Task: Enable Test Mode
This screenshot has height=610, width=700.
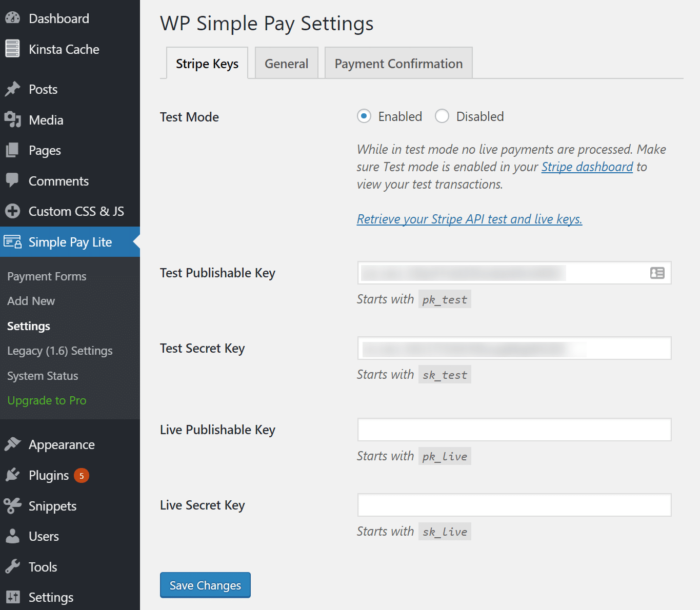Action: point(364,116)
